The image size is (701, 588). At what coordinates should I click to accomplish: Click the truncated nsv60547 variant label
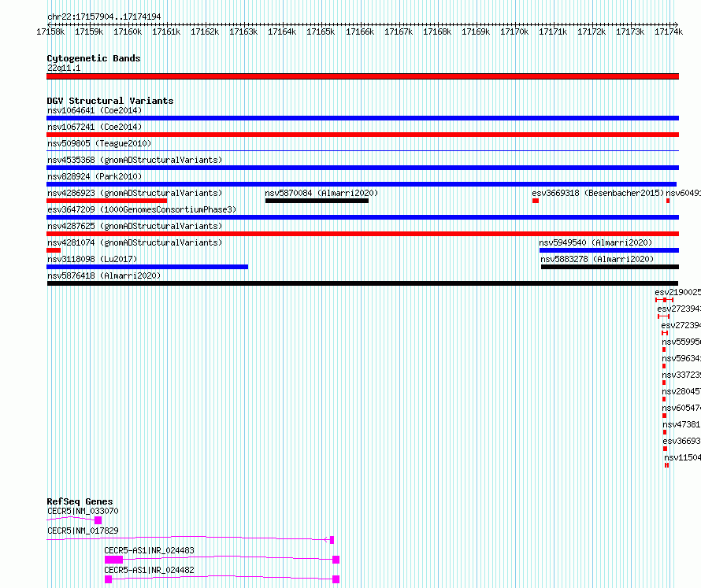pyautogui.click(x=681, y=408)
